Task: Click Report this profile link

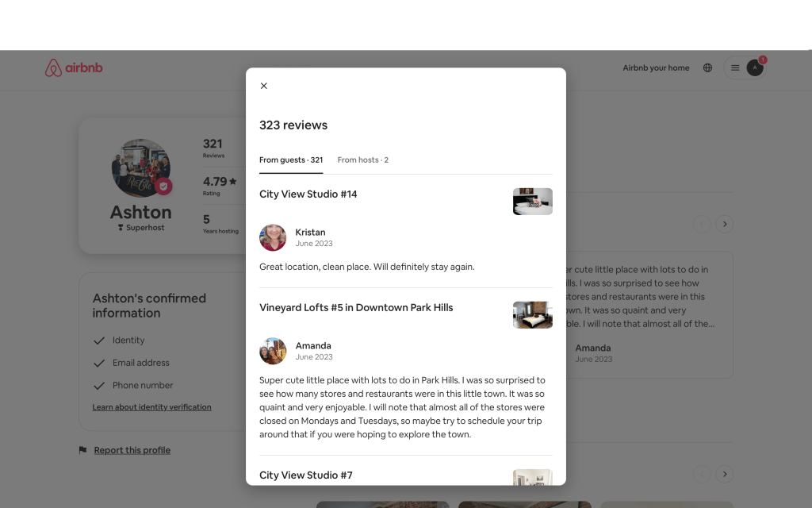Action: pos(132,450)
